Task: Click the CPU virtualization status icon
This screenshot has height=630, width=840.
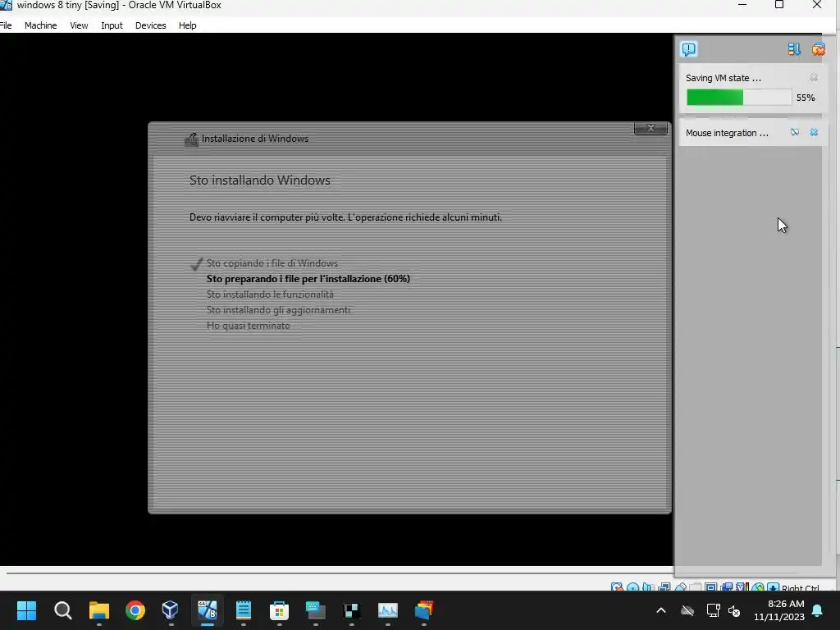Action: pyautogui.click(x=742, y=587)
